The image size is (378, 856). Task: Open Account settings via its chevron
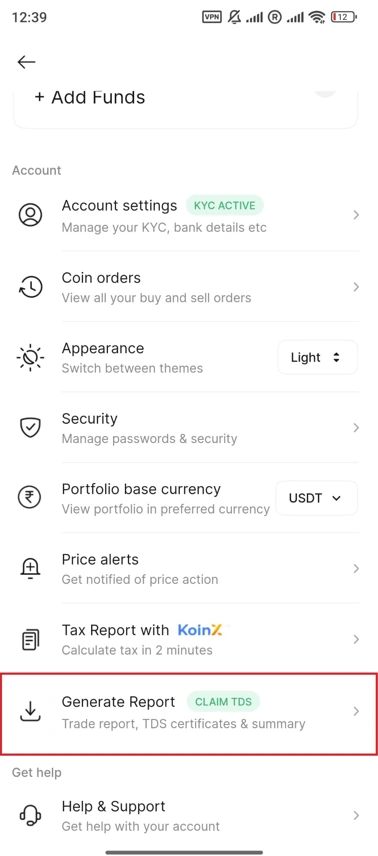pyautogui.click(x=356, y=215)
